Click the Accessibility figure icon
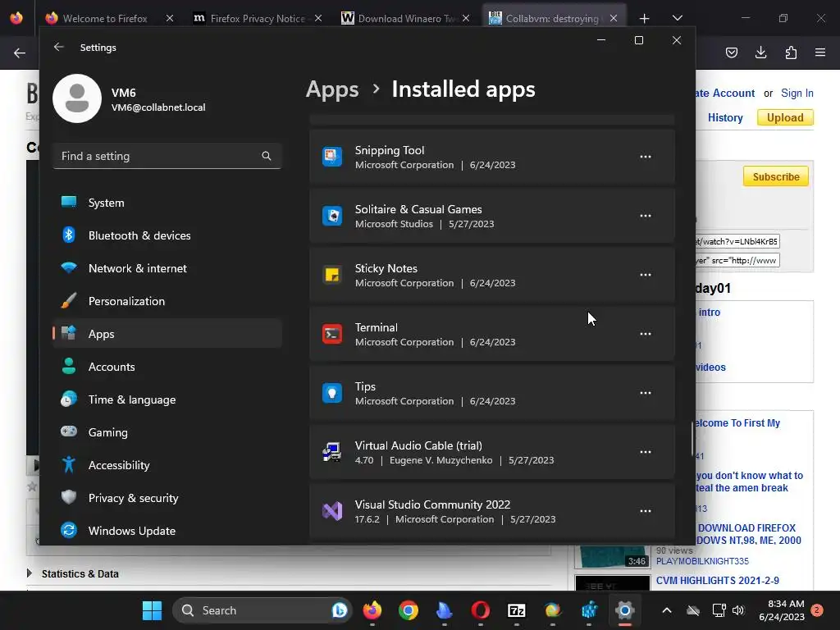This screenshot has height=630, width=840. [69, 464]
